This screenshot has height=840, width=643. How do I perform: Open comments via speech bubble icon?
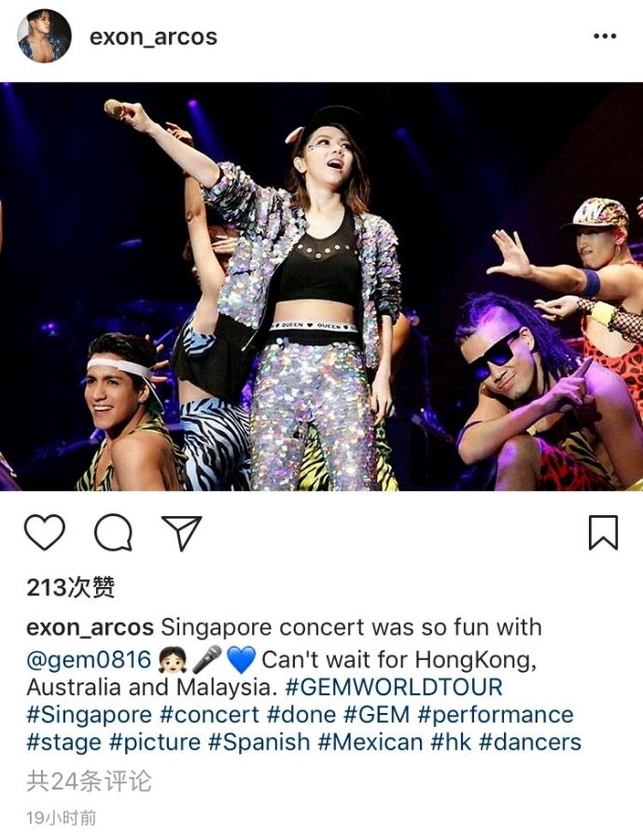[114, 532]
